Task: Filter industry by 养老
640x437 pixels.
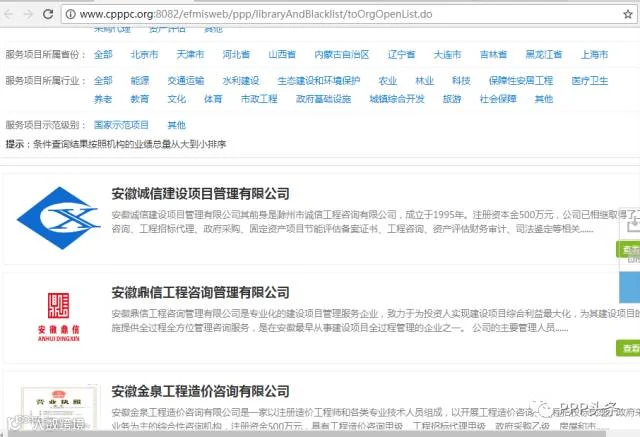Action: point(103,99)
